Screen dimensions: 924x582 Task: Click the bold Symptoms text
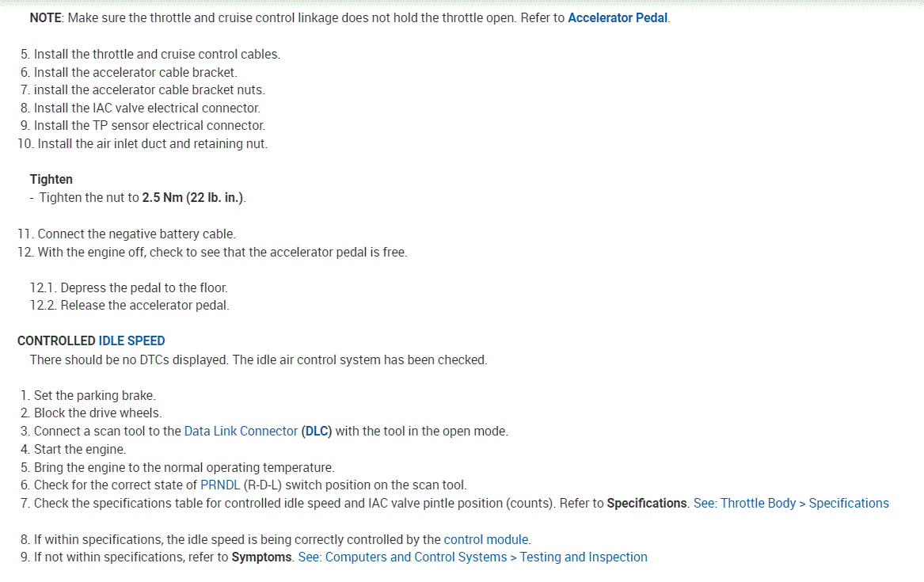pyautogui.click(x=261, y=557)
